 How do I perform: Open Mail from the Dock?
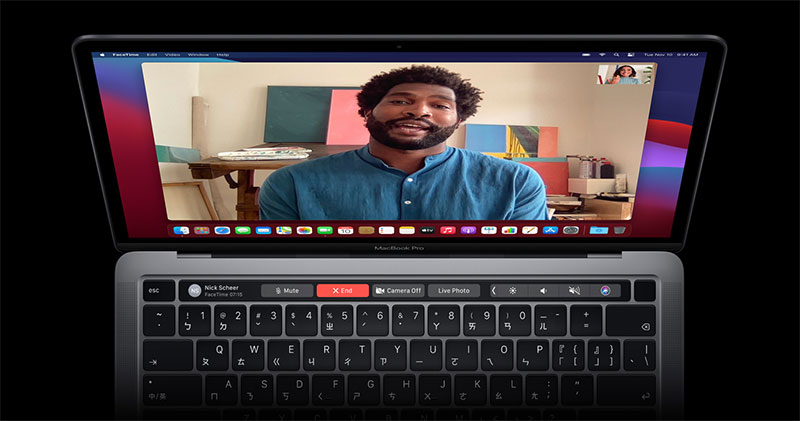tap(263, 231)
